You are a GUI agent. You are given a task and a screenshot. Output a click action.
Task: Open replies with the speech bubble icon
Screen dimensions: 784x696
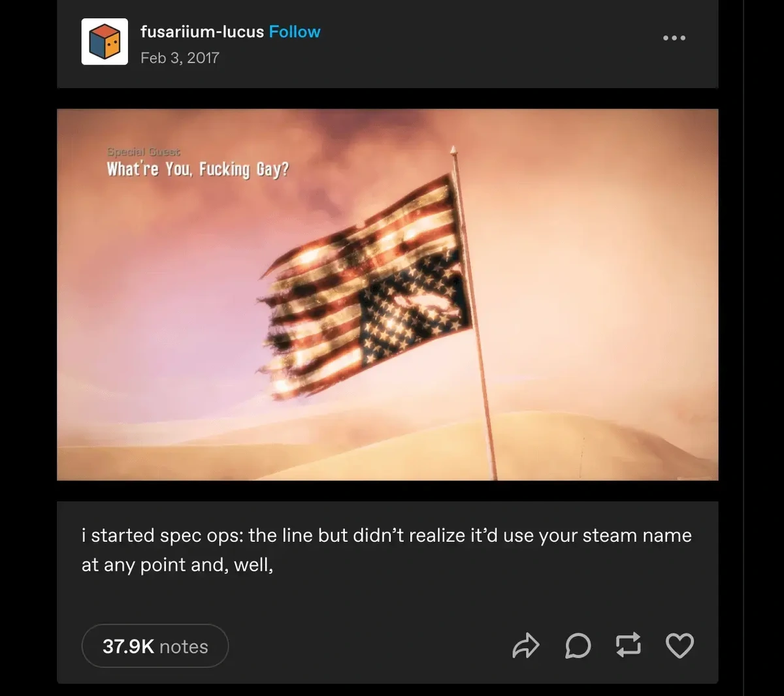pyautogui.click(x=578, y=646)
